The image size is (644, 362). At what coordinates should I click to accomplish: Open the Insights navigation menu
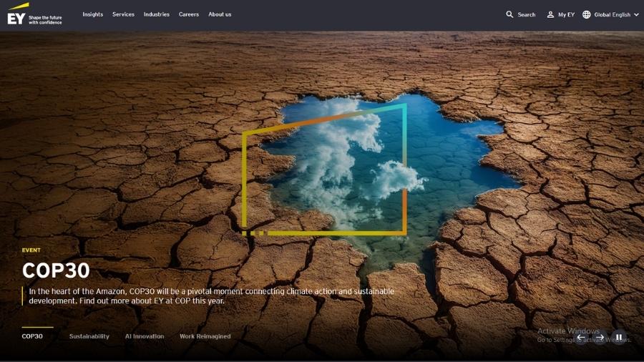tap(92, 14)
